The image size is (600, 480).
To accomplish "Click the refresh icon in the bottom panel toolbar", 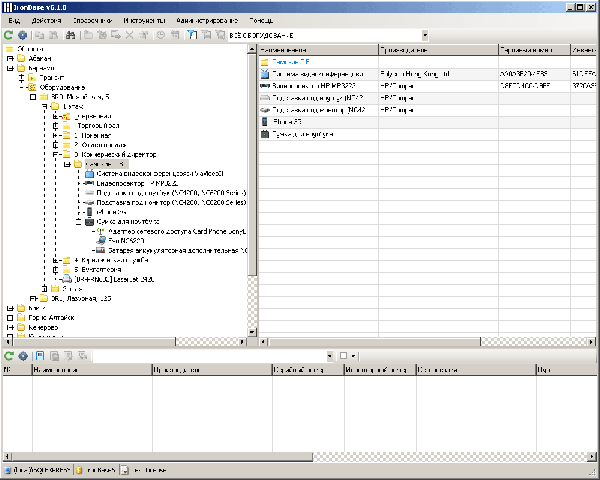I will tap(8, 355).
